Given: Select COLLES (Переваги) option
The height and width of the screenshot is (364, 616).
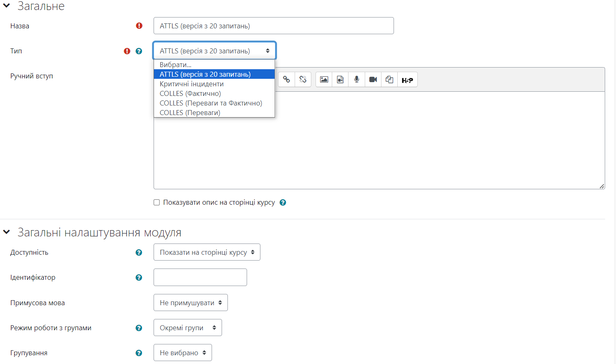Looking at the screenshot, I should pos(215,113).
